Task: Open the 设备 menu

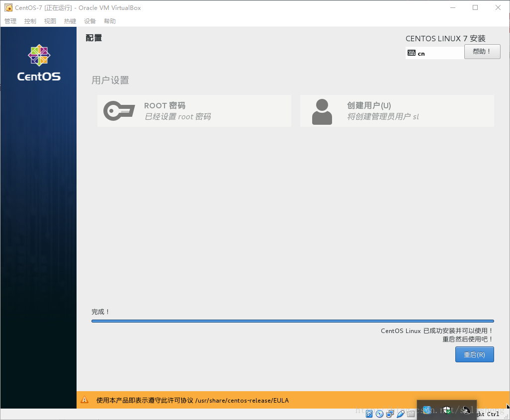Action: [x=90, y=21]
